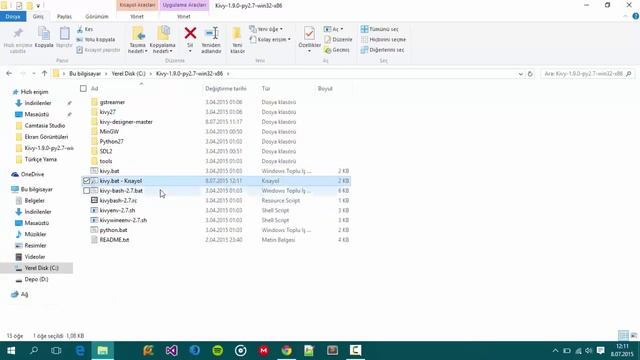
Task: Sort by Ad column header
Action: pyautogui.click(x=94, y=89)
